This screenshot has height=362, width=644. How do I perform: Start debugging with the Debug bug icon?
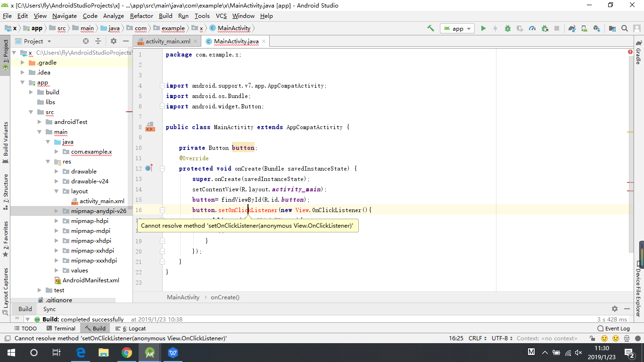[x=508, y=28]
